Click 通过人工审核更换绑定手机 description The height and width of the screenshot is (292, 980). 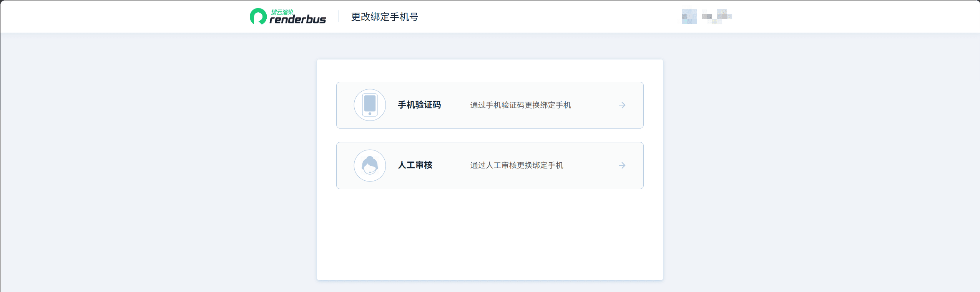coord(517,165)
